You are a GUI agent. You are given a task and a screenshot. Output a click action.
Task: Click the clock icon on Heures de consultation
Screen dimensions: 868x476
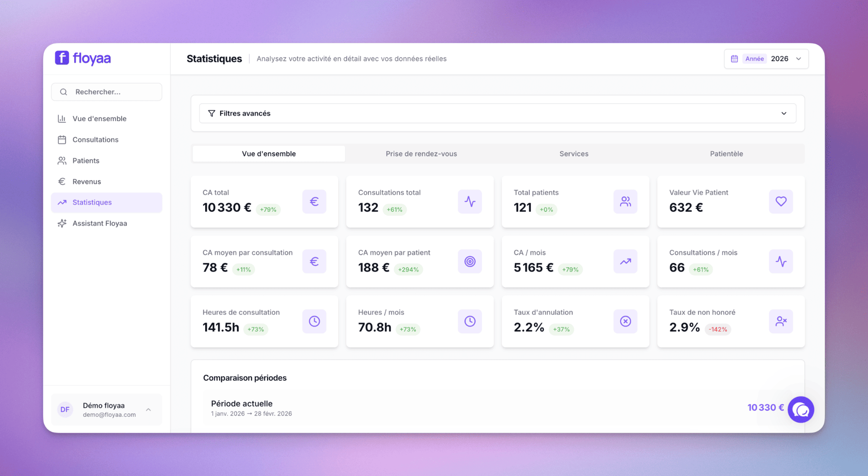[x=314, y=321]
